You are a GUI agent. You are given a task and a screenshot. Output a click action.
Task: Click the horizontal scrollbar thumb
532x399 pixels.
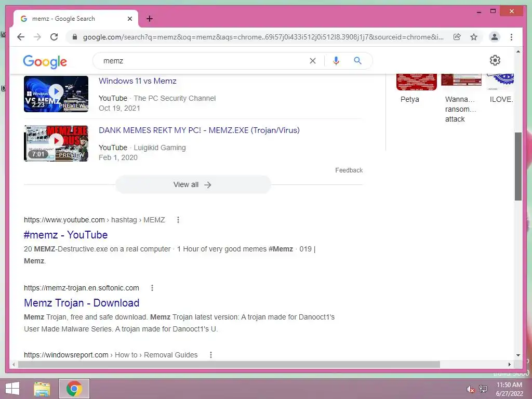pos(229,364)
